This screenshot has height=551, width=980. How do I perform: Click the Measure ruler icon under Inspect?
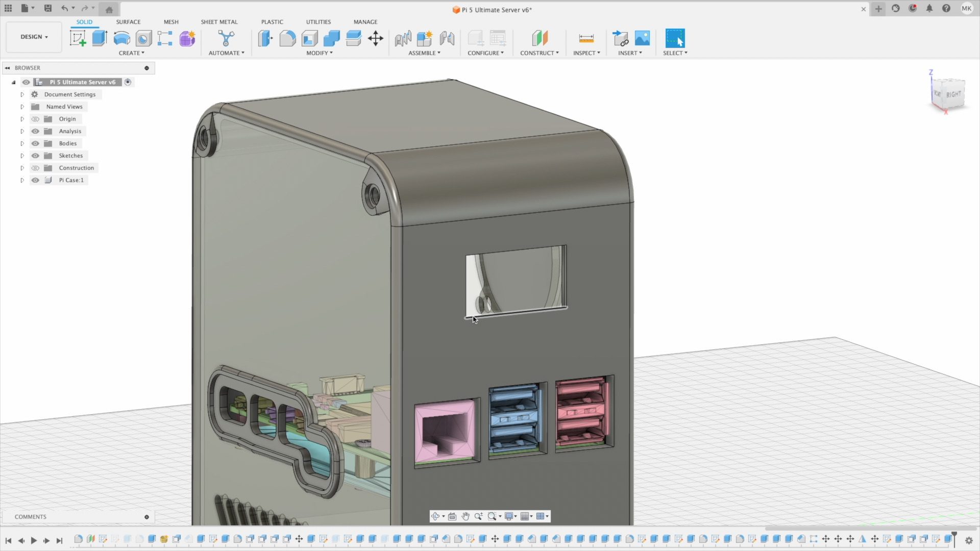point(586,38)
